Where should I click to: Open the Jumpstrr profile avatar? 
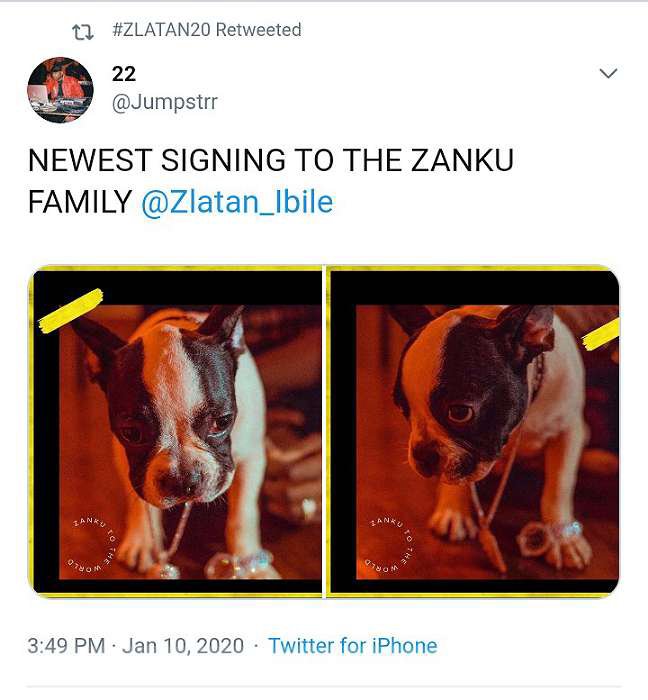(60, 90)
